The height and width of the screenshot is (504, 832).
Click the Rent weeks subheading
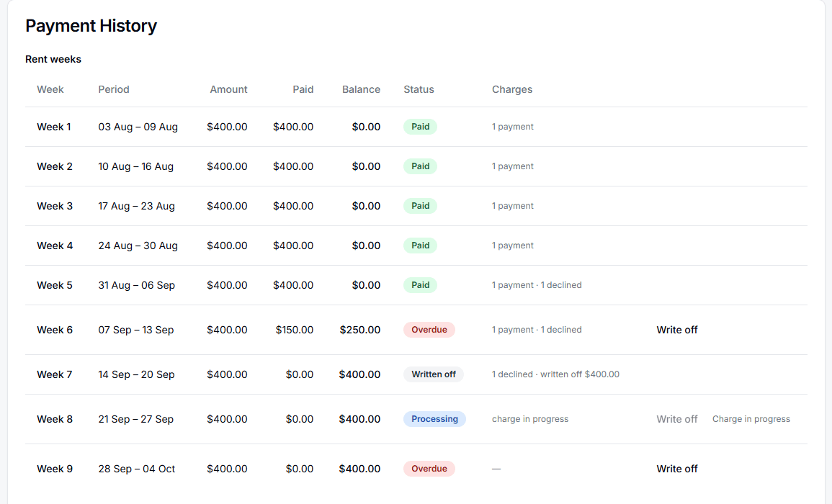coord(53,59)
